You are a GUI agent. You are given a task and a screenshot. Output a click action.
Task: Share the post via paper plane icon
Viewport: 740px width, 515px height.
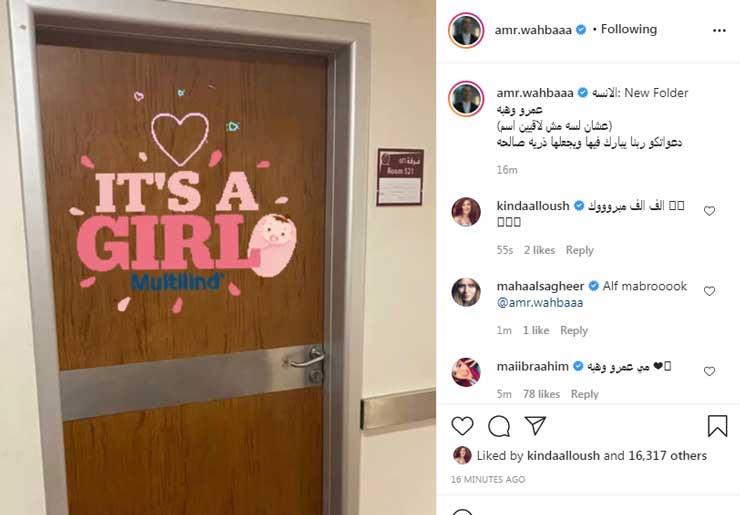[x=536, y=426]
